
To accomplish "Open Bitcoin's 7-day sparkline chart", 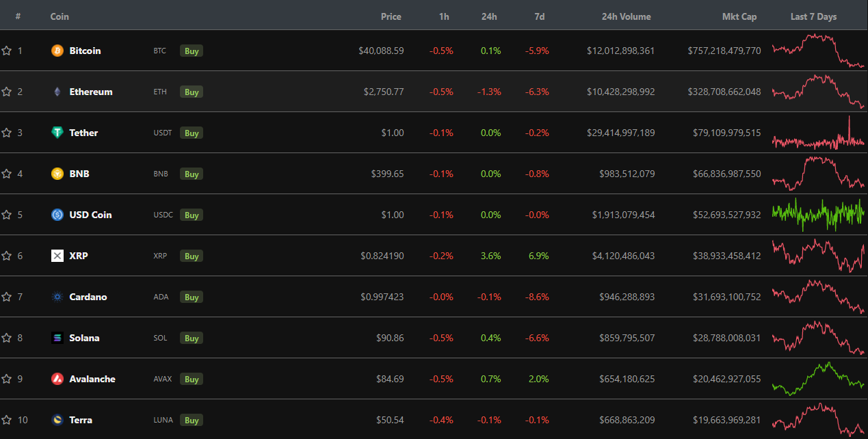I will tap(819, 51).
